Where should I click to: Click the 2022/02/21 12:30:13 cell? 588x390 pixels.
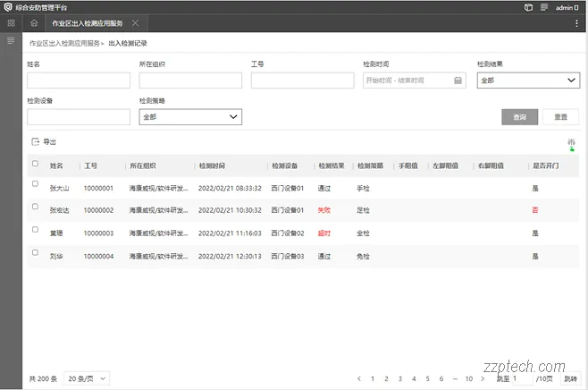point(230,257)
